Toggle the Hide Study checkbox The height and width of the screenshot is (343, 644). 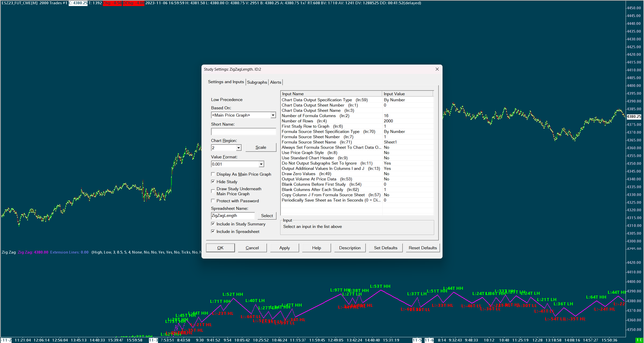click(213, 182)
